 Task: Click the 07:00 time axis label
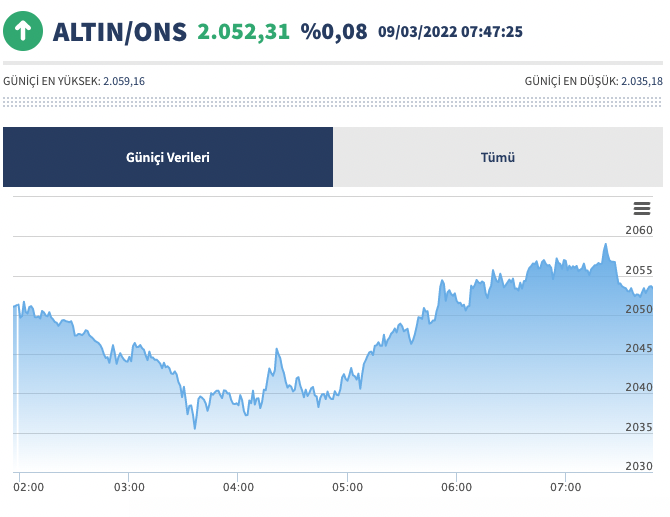(x=565, y=487)
